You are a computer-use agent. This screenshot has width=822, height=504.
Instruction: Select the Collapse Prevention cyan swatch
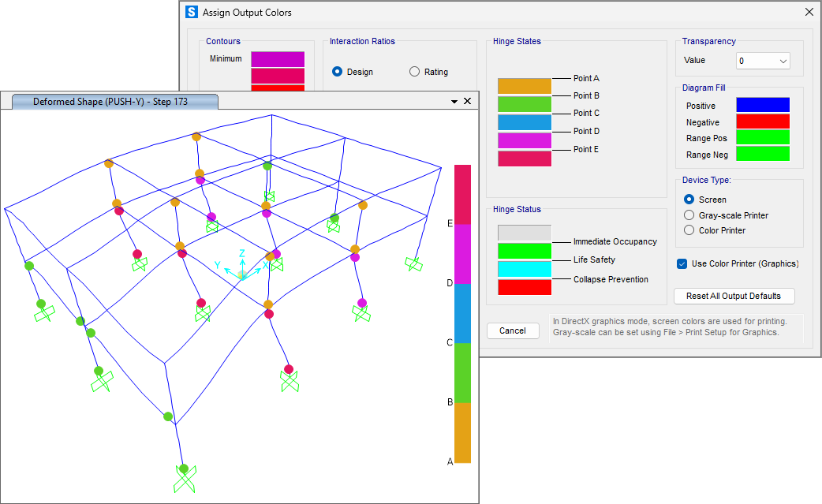524,269
